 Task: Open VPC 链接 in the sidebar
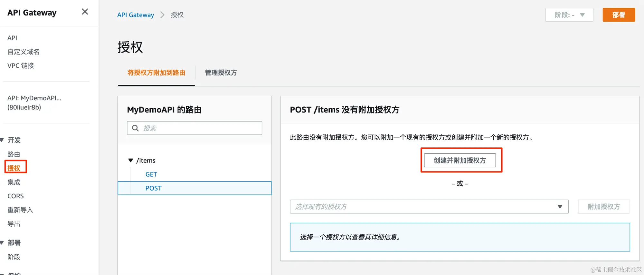coord(21,65)
